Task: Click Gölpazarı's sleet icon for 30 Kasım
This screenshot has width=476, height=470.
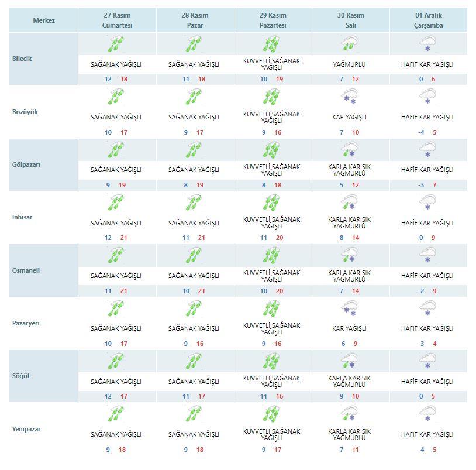Action: 350,149
